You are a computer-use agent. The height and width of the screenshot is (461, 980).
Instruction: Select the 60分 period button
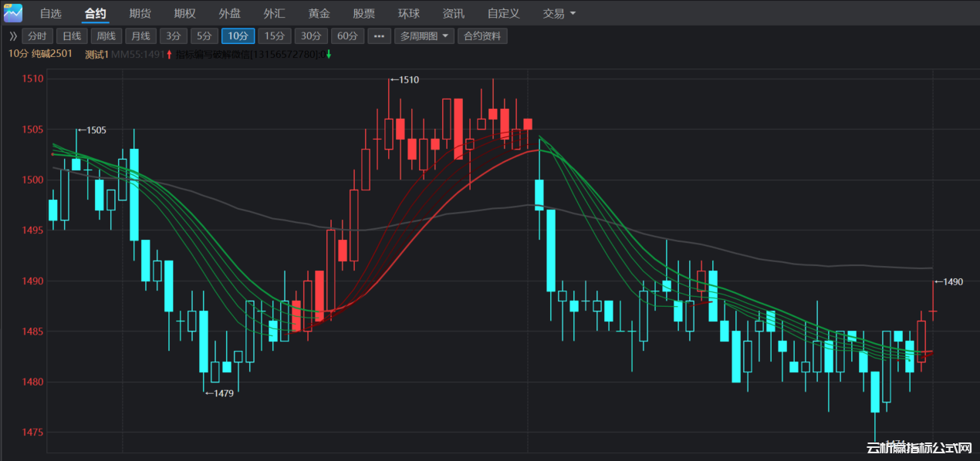click(x=348, y=36)
